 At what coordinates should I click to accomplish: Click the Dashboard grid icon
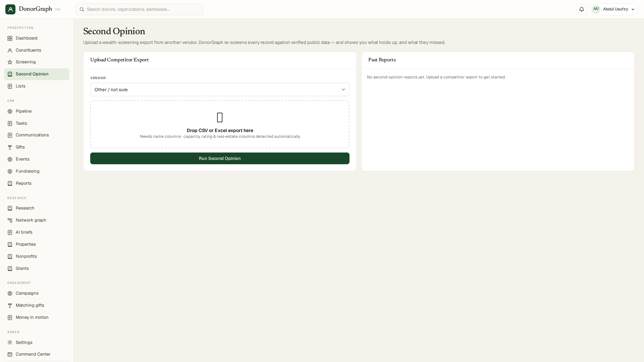[x=10, y=39]
